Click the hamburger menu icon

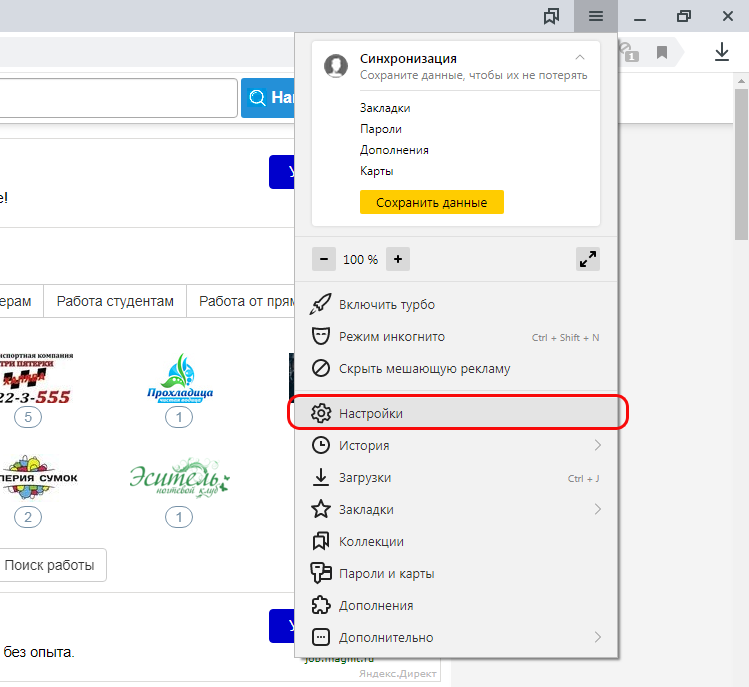pyautogui.click(x=596, y=16)
